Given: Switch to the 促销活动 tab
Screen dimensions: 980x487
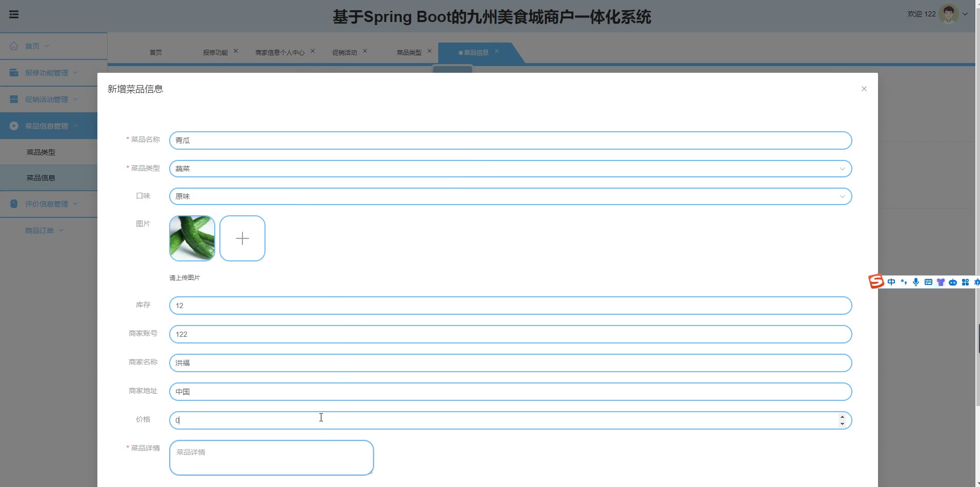Looking at the screenshot, I should [344, 52].
